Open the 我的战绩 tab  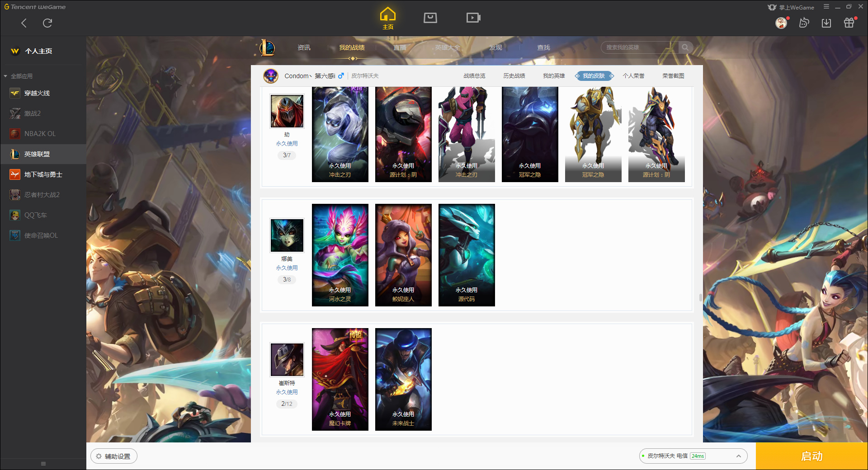click(x=352, y=47)
